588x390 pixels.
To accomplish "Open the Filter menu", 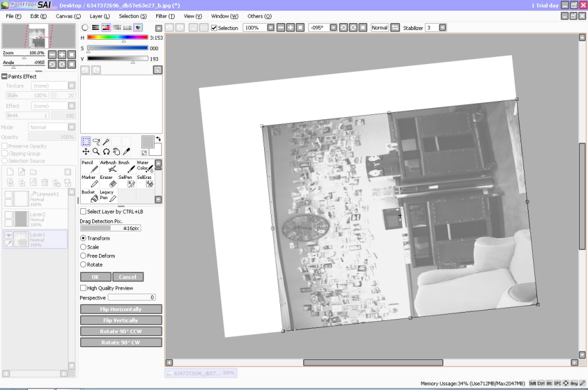I will click(165, 16).
